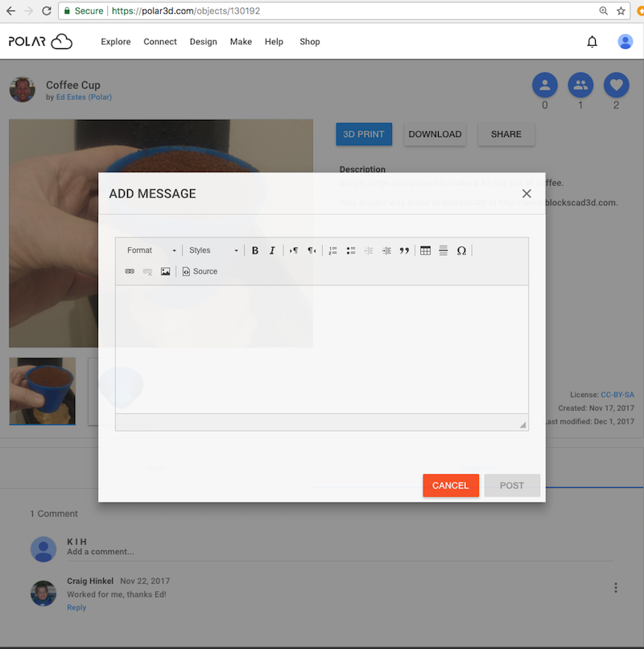This screenshot has width=644, height=649.
Task: Click into the message text area
Action: [321, 349]
